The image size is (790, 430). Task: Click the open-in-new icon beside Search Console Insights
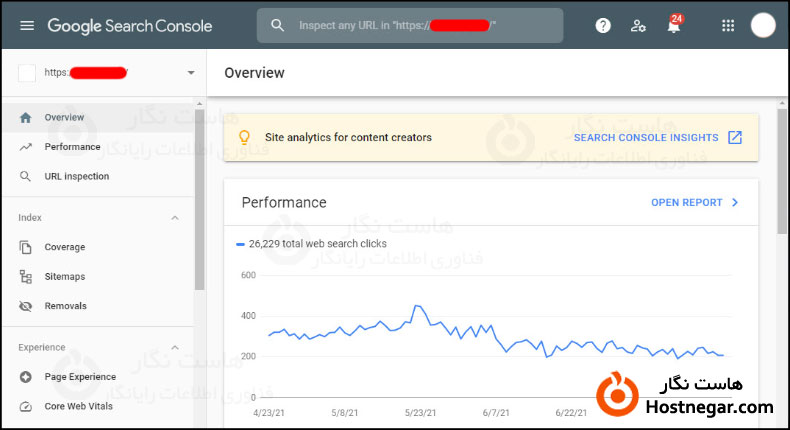[x=735, y=137]
